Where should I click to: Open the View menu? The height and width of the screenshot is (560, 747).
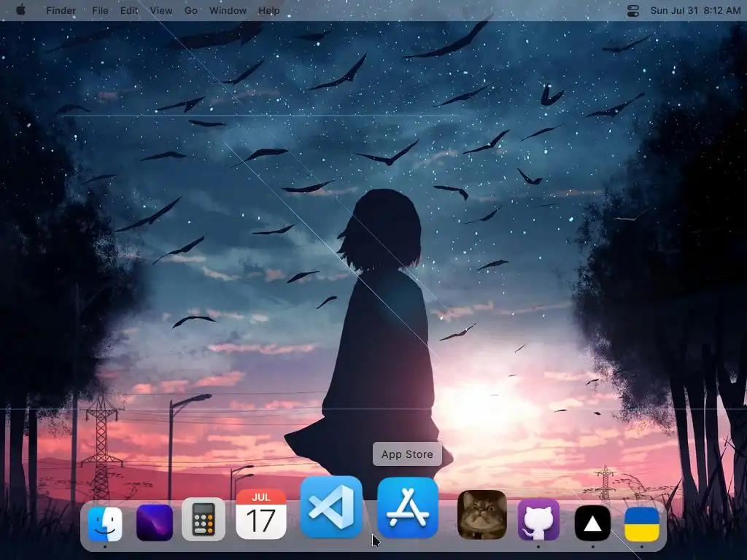click(161, 10)
